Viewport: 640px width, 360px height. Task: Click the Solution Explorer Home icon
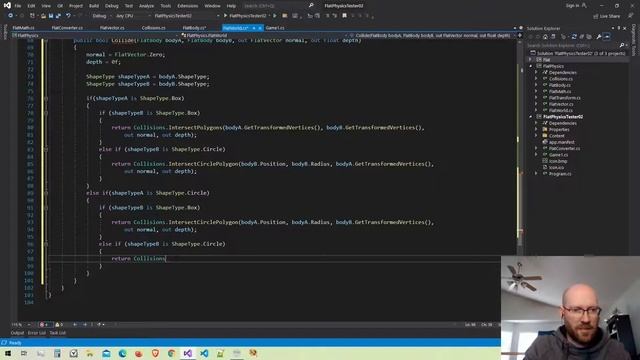point(545,37)
